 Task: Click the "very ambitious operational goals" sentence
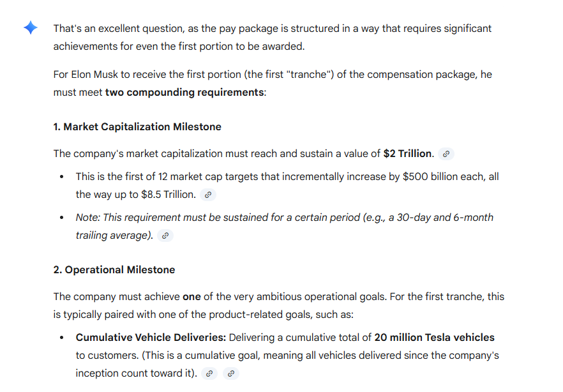[x=319, y=297]
